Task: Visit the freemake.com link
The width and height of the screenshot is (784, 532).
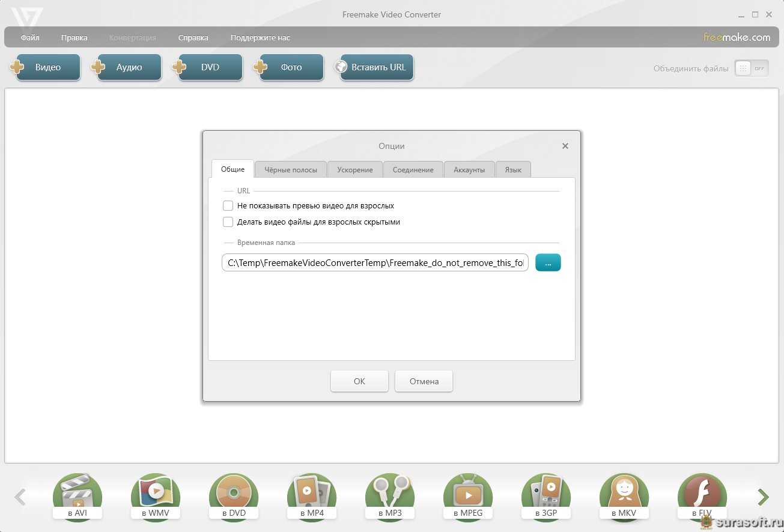Action: click(x=737, y=37)
